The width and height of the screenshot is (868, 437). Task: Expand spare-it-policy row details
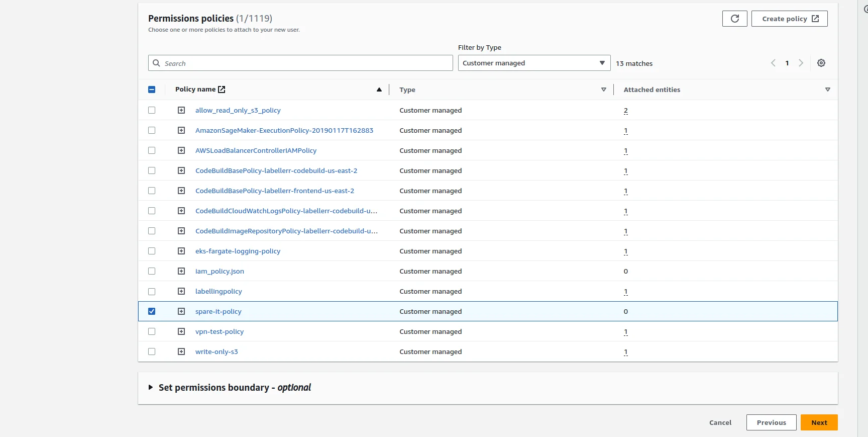tap(181, 311)
